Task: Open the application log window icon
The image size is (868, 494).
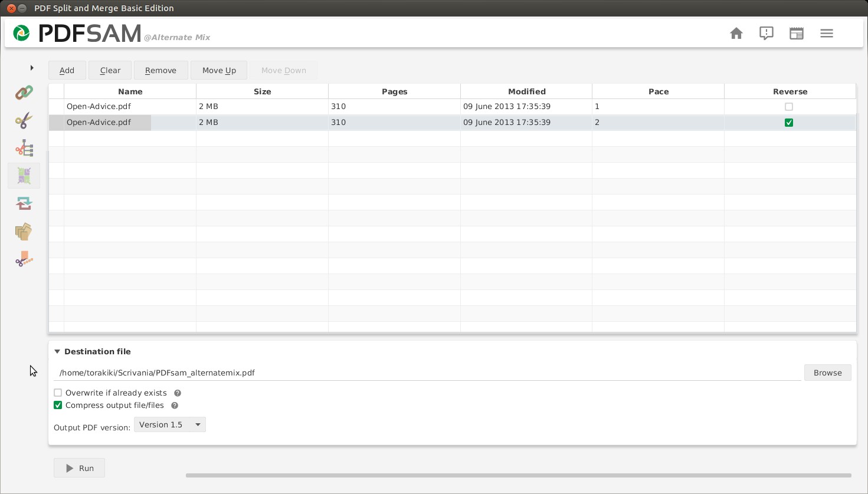Action: (x=797, y=34)
